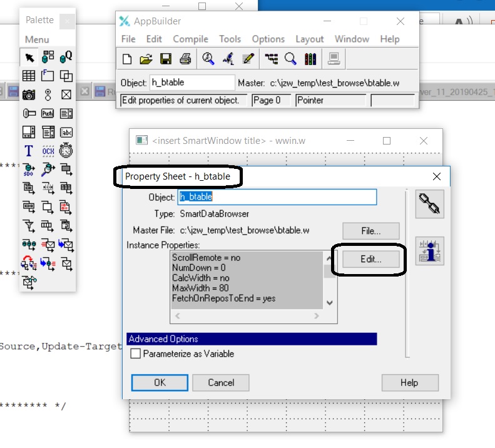Save using the floppy disk toolbar icon
The height and width of the screenshot is (448, 495).
pos(166,59)
